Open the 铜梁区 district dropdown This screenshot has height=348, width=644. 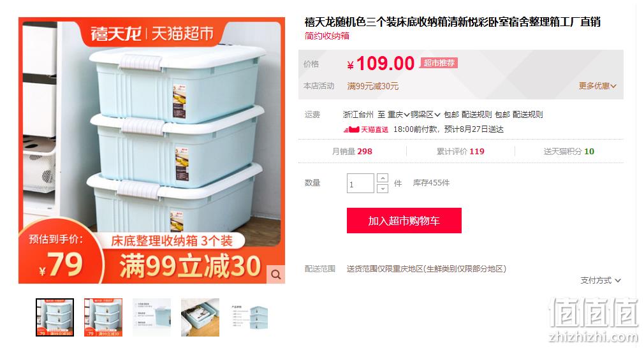(425, 115)
